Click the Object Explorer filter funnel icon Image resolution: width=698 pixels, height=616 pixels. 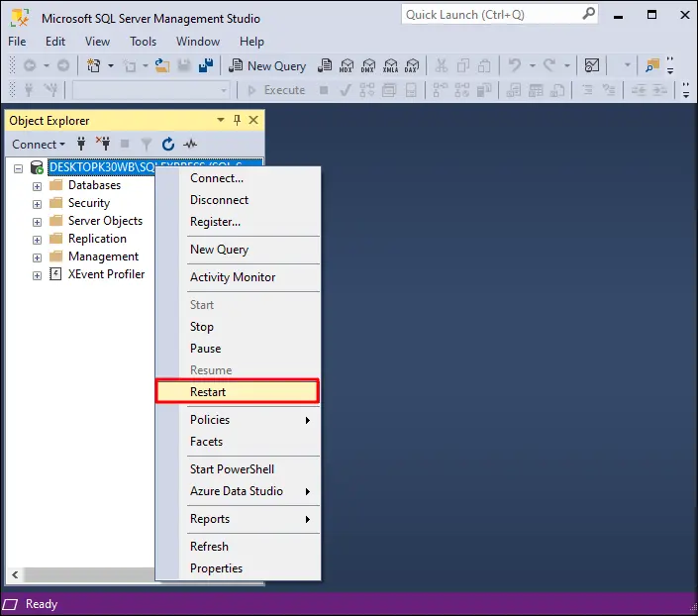tap(146, 144)
